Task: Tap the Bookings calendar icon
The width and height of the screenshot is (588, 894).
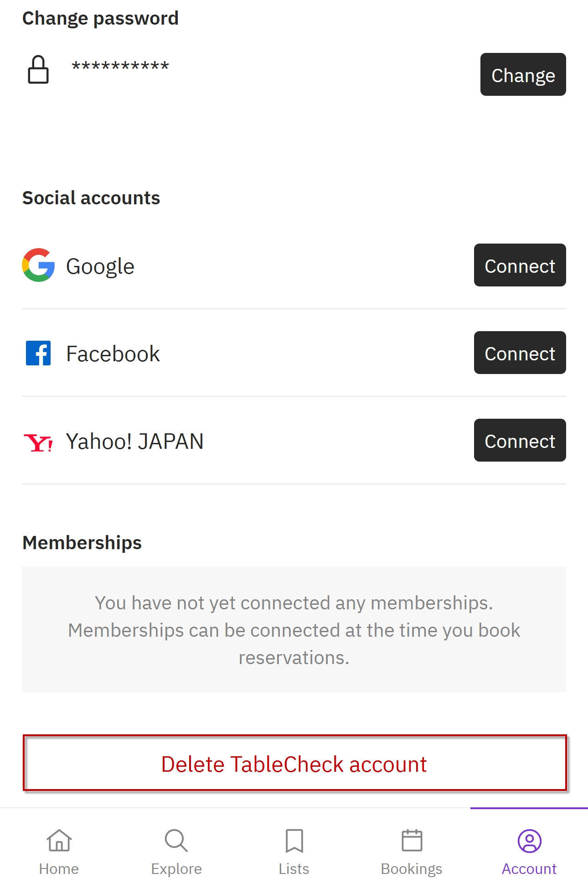Action: pyautogui.click(x=412, y=840)
